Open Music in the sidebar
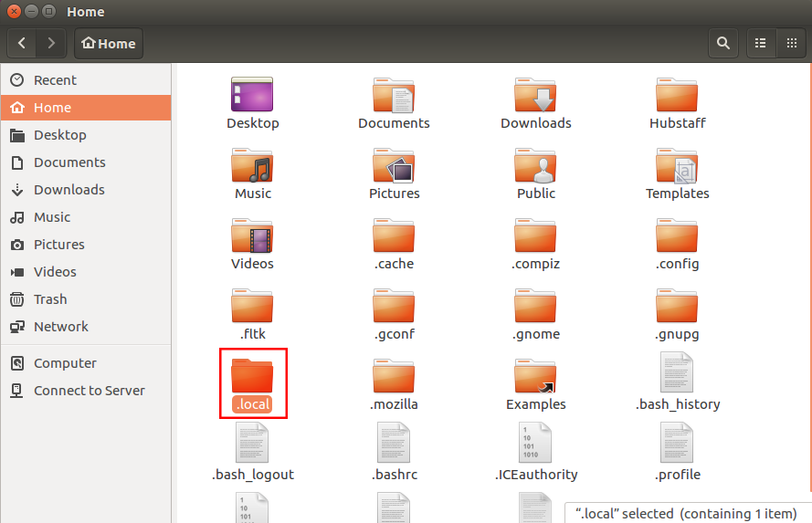The image size is (812, 523). (86, 217)
